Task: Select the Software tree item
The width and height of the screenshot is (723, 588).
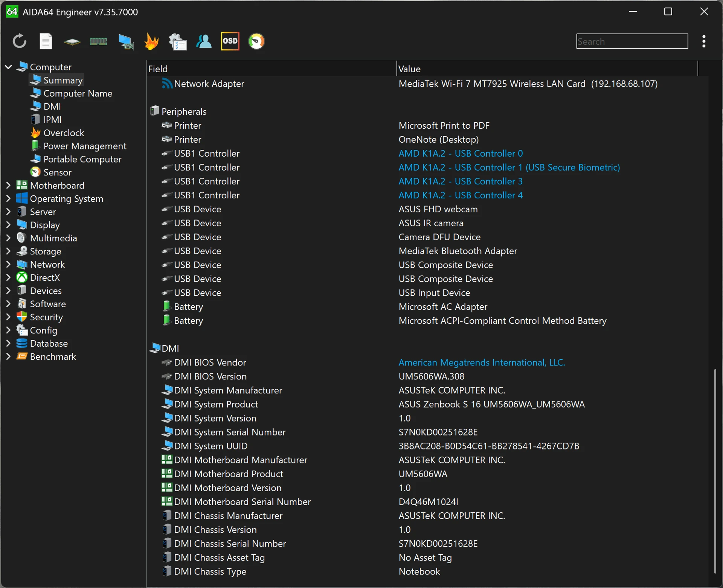Action: tap(41, 304)
